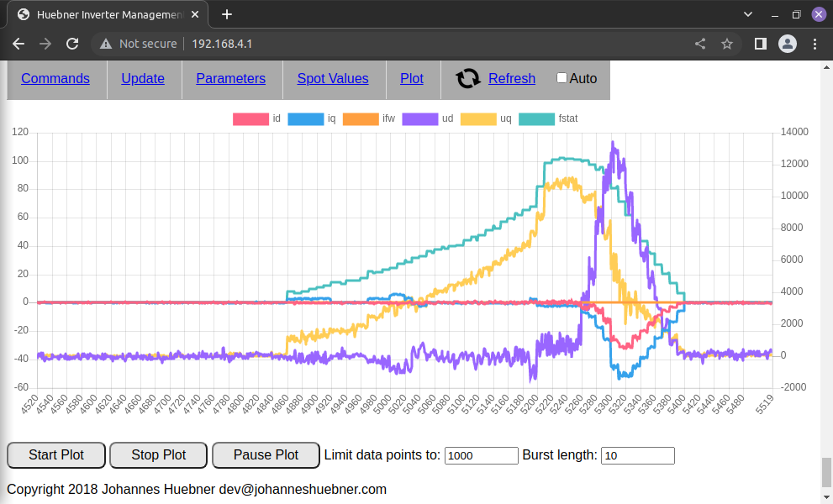Viewport: 833px width, 504px height.
Task: Open a new browser tab
Action: coord(227,14)
